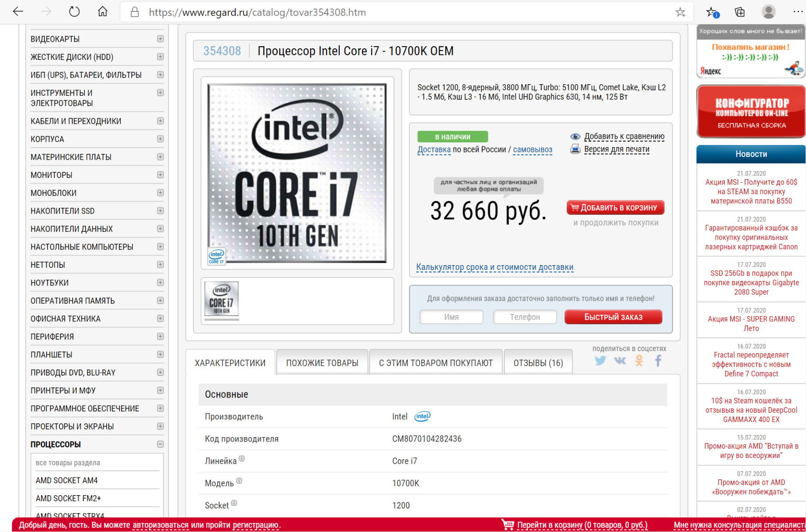Expand the КОРПУСА category
The image size is (806, 532).
(160, 139)
